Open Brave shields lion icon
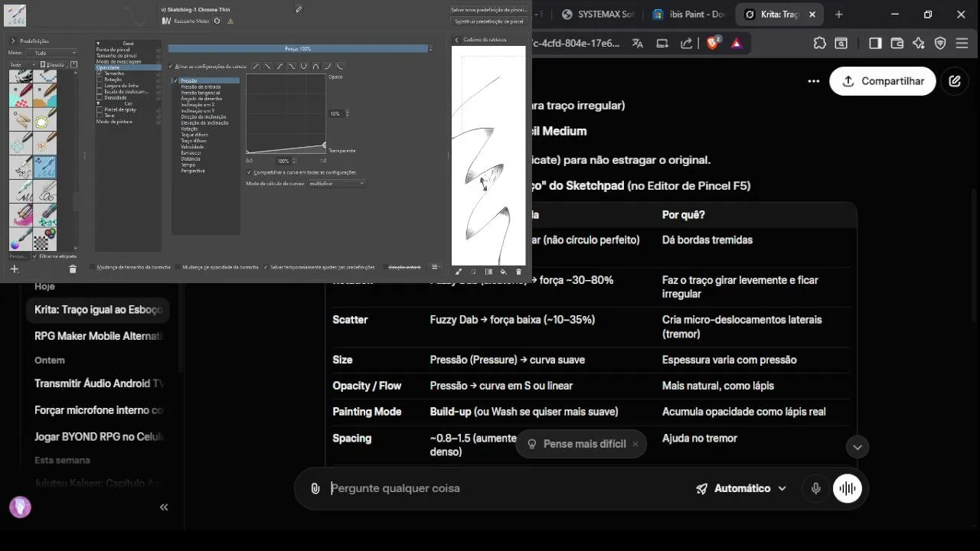 (x=713, y=44)
